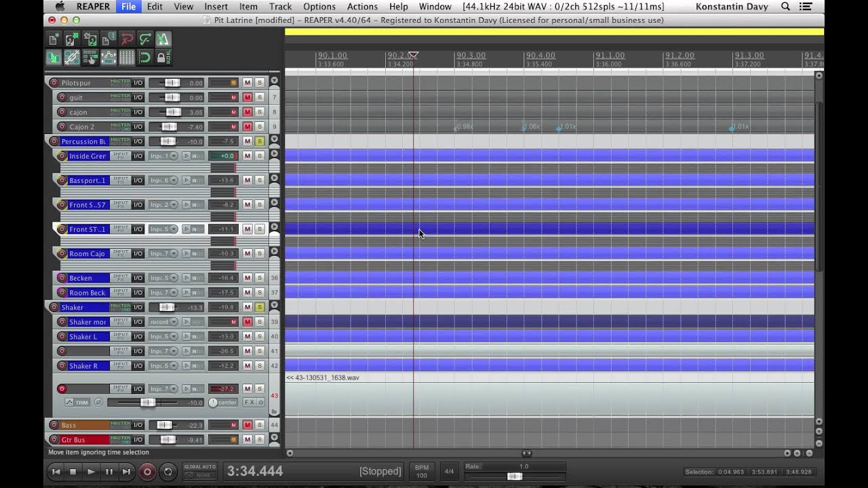Click the transport Play button

point(91,472)
